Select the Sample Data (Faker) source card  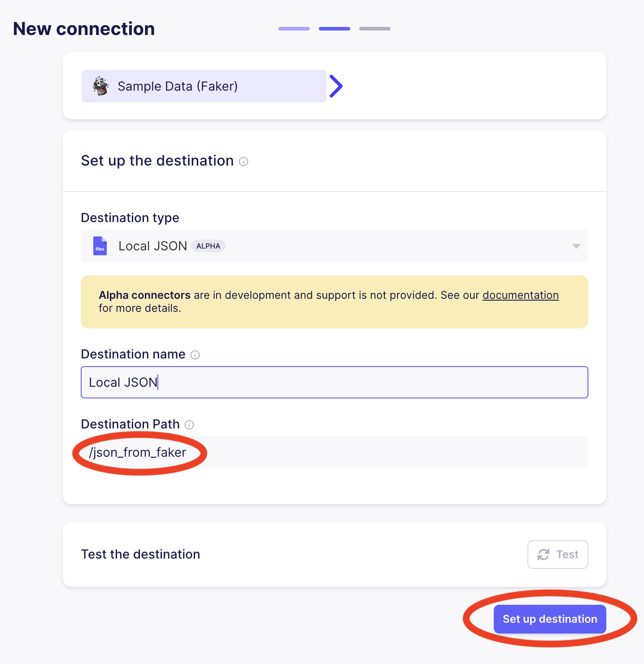(x=204, y=86)
